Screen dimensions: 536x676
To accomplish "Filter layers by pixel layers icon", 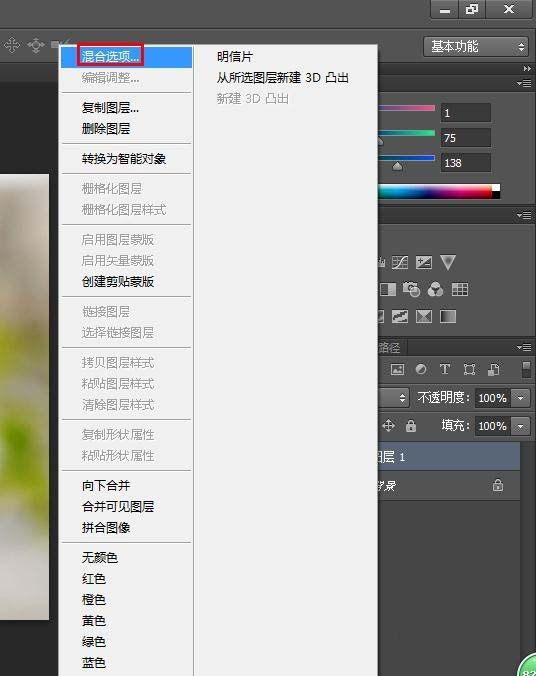I will click(x=397, y=369).
